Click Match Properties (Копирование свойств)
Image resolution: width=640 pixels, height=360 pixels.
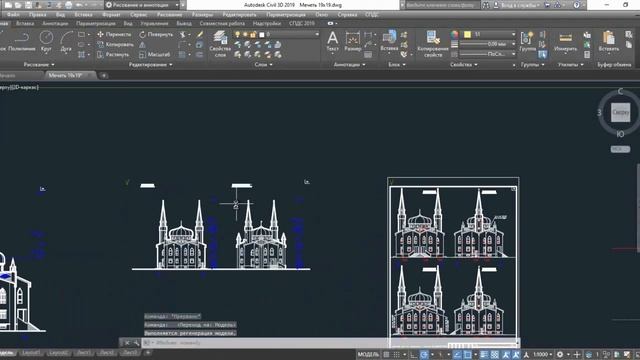433,43
